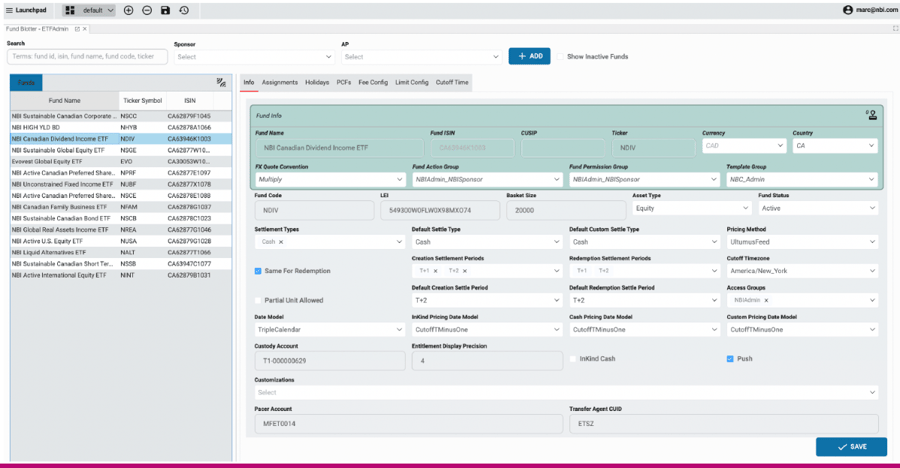Click the maximize panel icon at top right
900x468 pixels.
(x=895, y=28)
